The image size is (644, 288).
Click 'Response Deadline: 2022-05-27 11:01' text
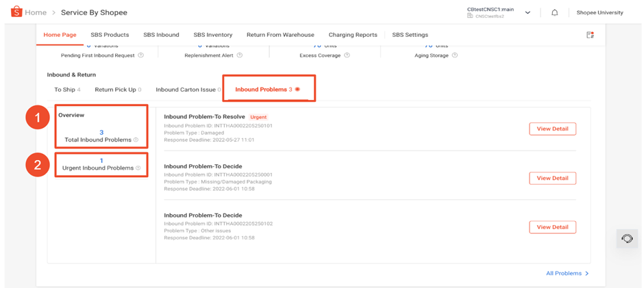(209, 140)
